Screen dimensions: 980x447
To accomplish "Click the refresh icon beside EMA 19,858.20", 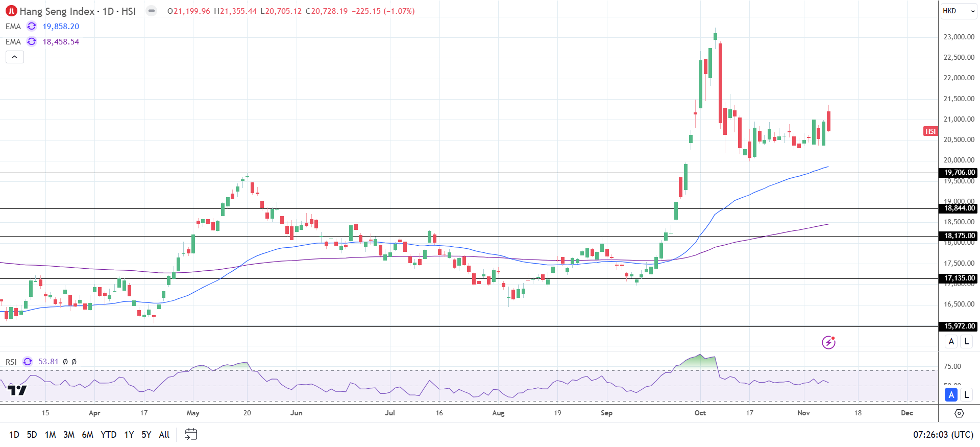I will [32, 26].
